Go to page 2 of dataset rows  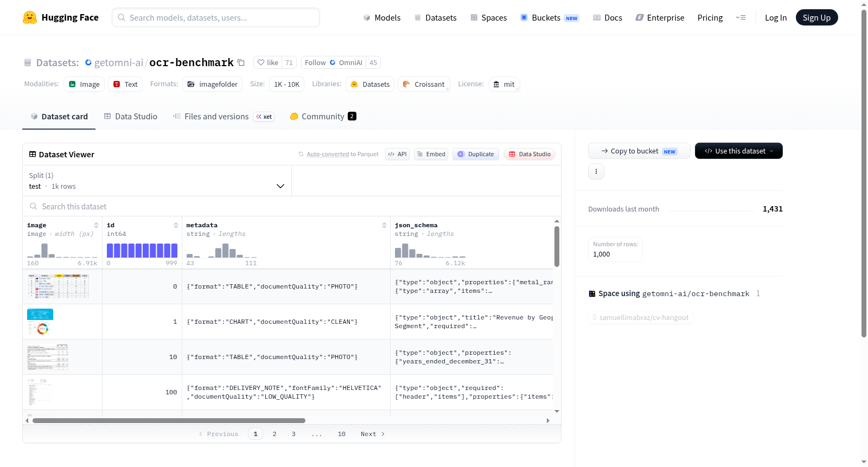275,434
